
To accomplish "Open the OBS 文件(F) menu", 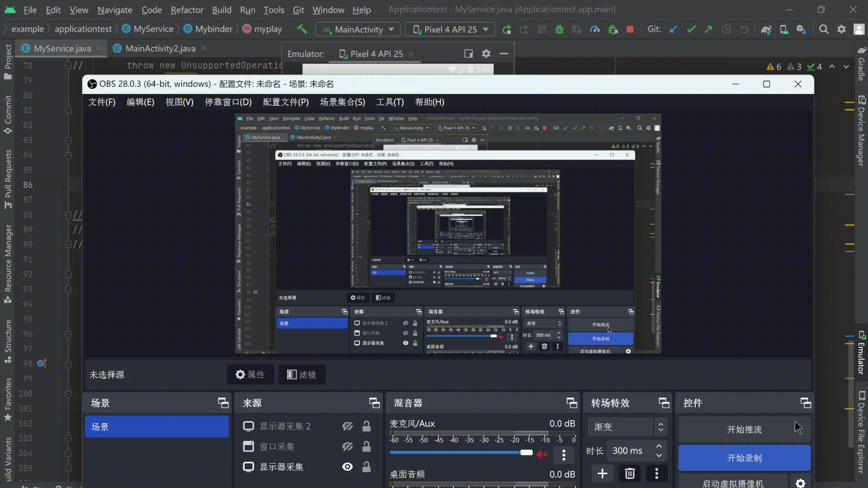I will [x=102, y=102].
